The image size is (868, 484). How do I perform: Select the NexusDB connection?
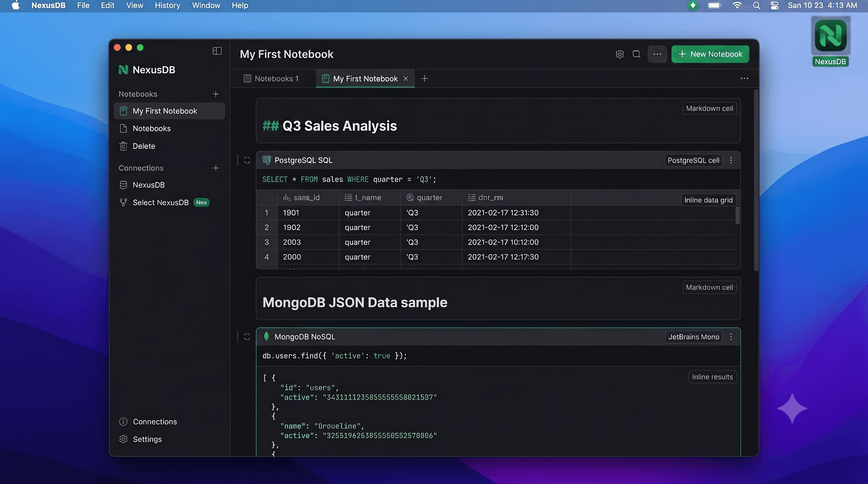[x=169, y=185]
